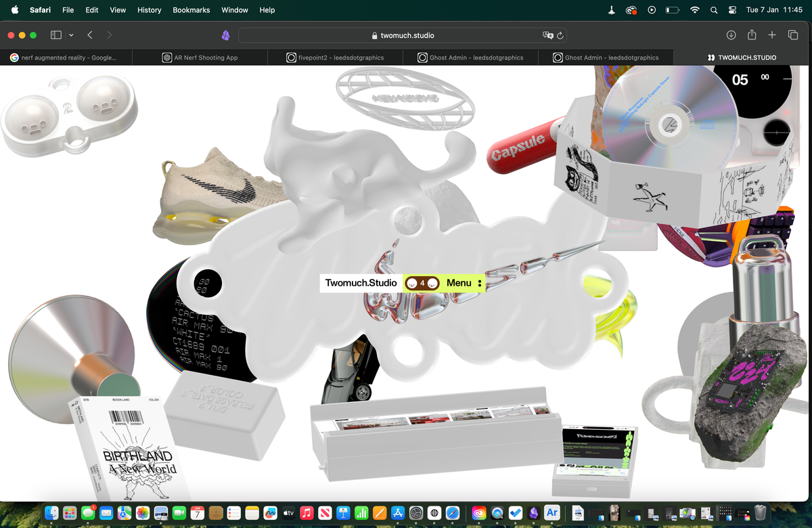Open Spotlight search in menu bar
Screen dimensions: 812x528
pos(714,10)
